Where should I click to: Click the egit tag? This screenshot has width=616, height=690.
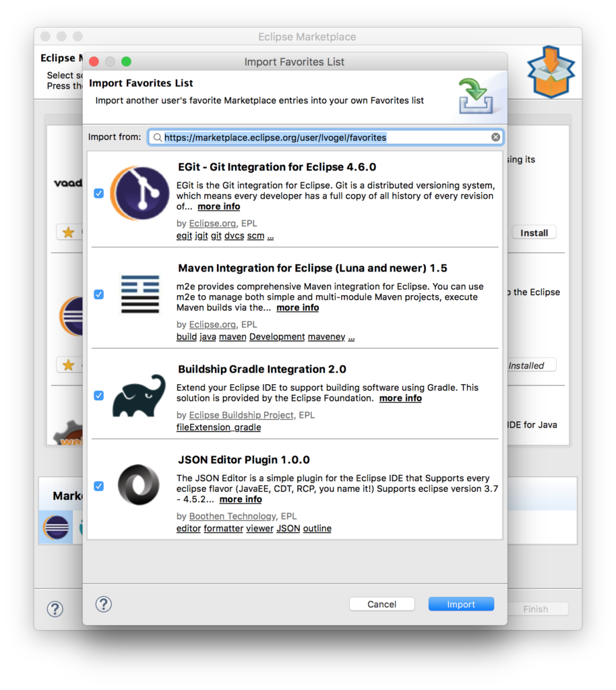pos(185,236)
